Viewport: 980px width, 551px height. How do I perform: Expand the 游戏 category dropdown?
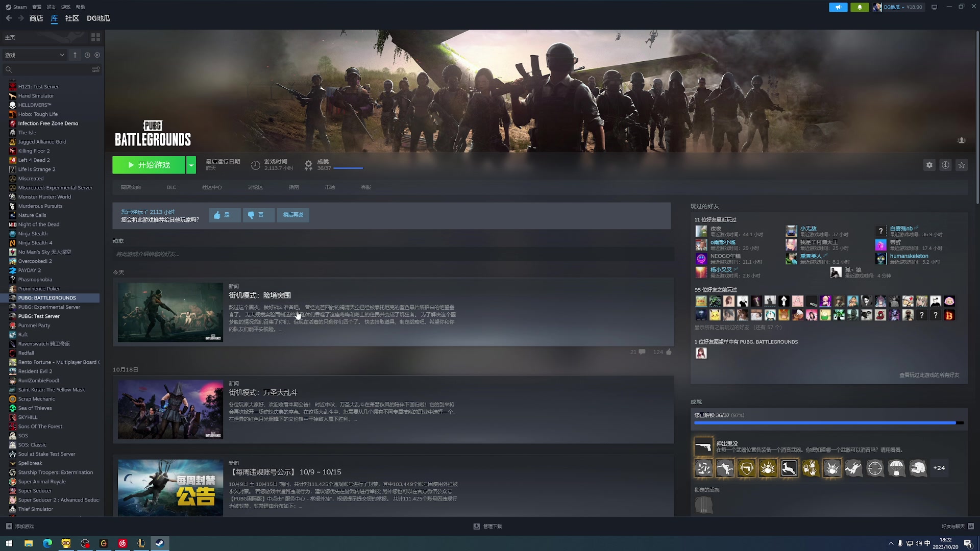point(34,55)
